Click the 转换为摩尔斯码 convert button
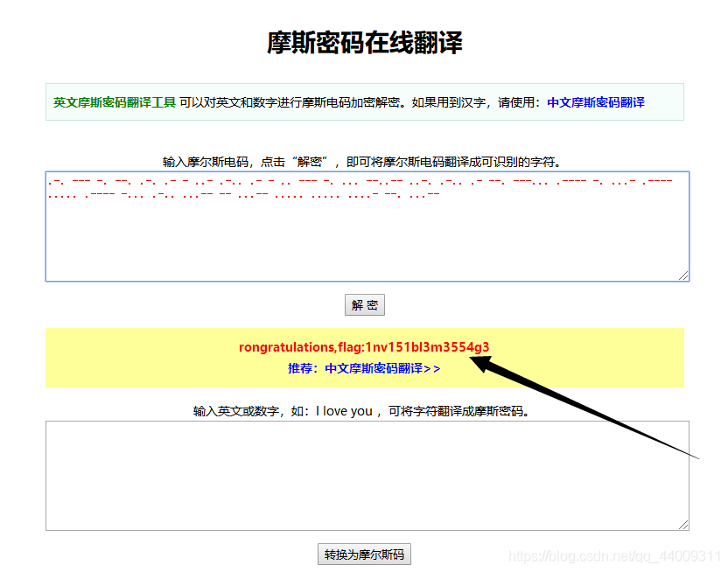Image resolution: width=728 pixels, height=572 pixels. (365, 555)
